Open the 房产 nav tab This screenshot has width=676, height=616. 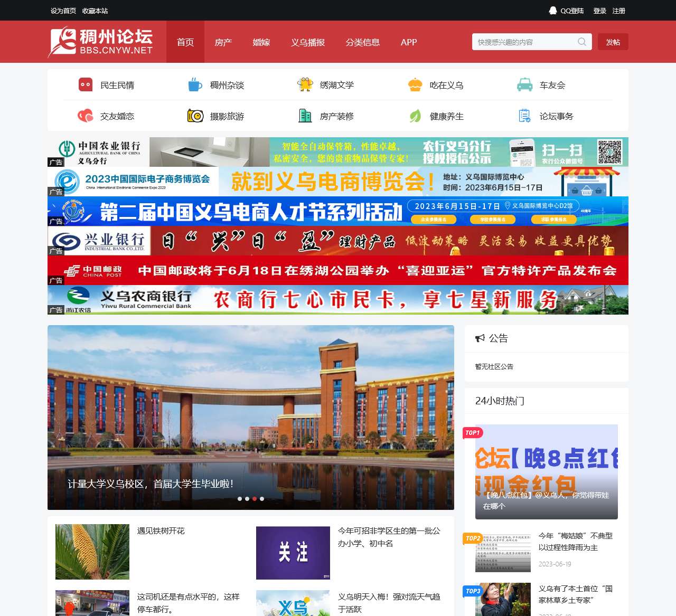click(223, 42)
